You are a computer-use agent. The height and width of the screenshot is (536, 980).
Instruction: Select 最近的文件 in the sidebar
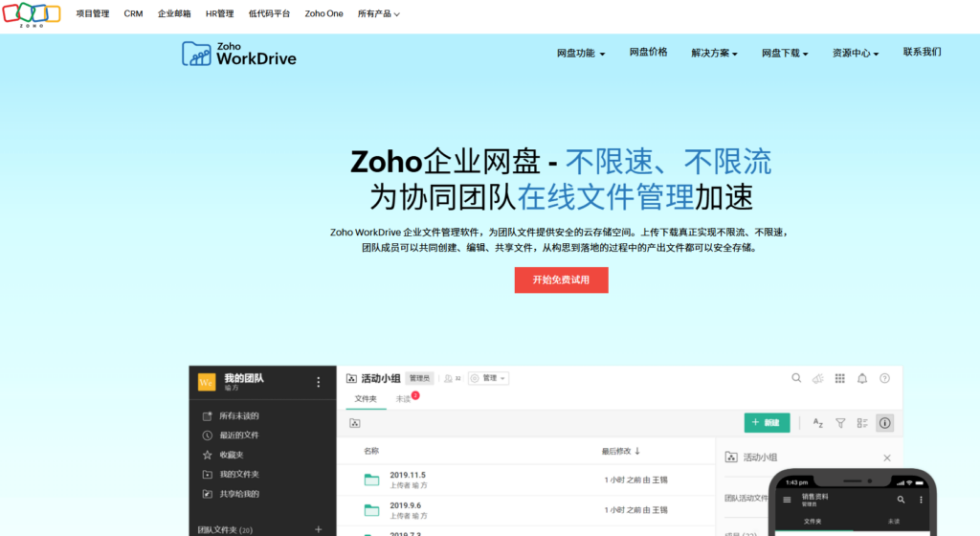coord(238,435)
